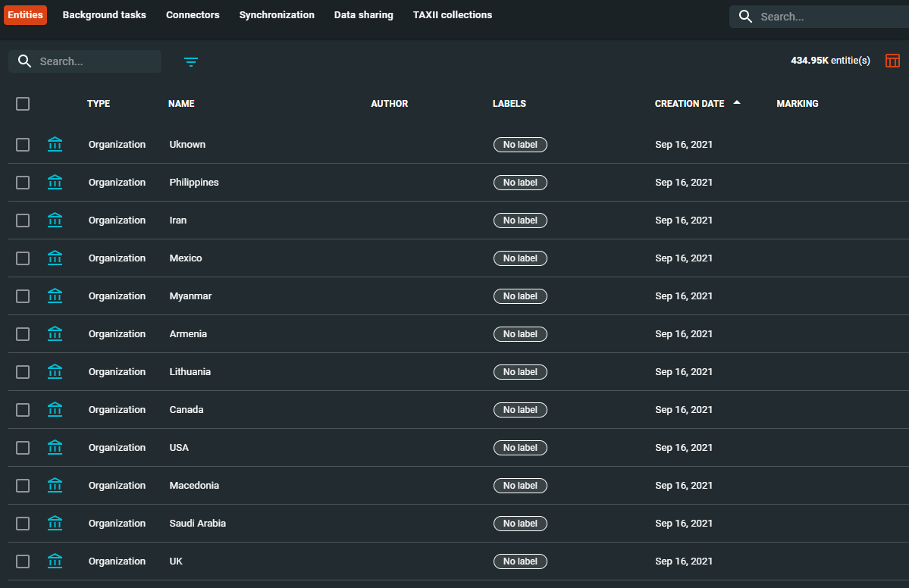Click the magnifying glass in the top-right search

coord(745,15)
